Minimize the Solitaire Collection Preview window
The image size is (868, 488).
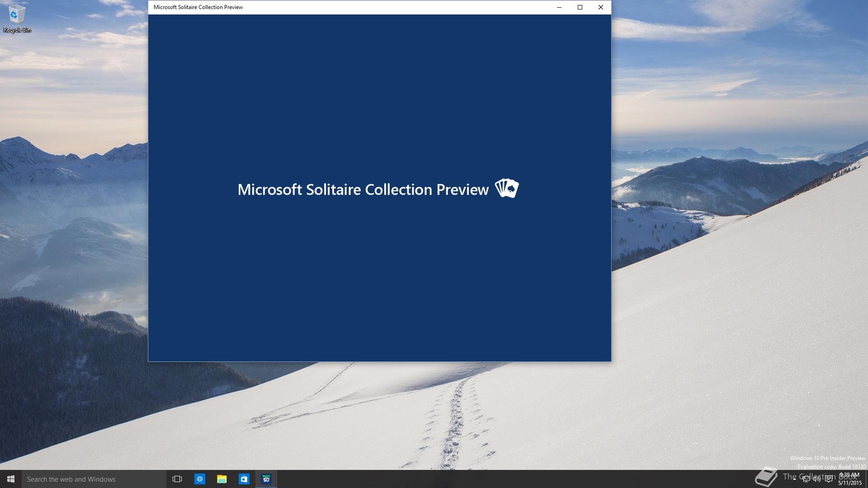(x=559, y=7)
